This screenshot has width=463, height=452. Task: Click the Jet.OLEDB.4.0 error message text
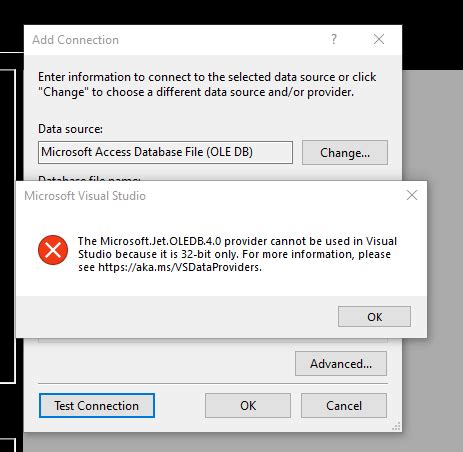point(237,254)
